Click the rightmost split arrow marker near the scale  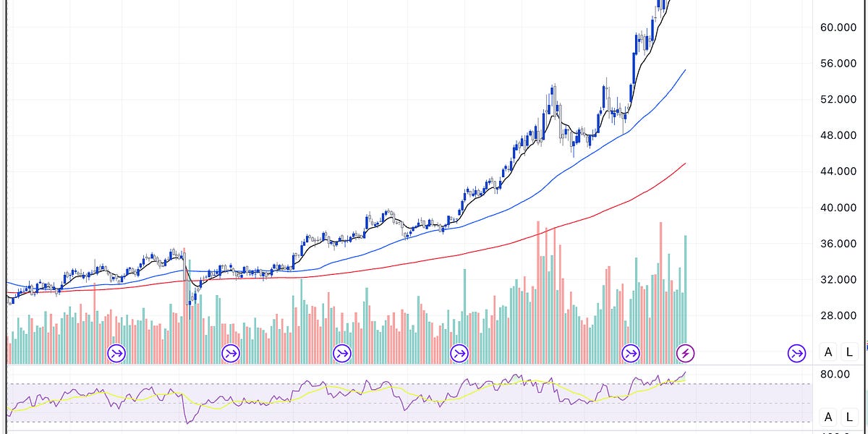[796, 352]
